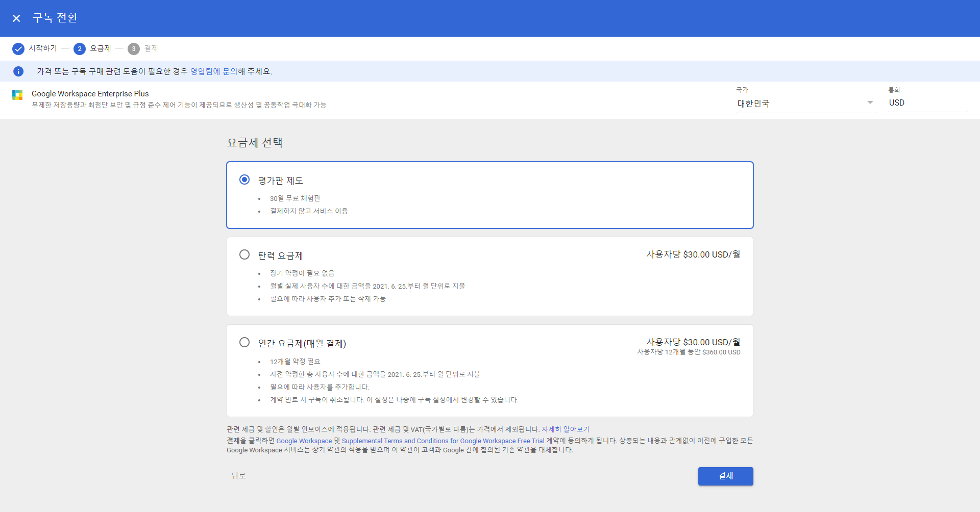Click the Enterprise Plus product description text

pos(179,105)
